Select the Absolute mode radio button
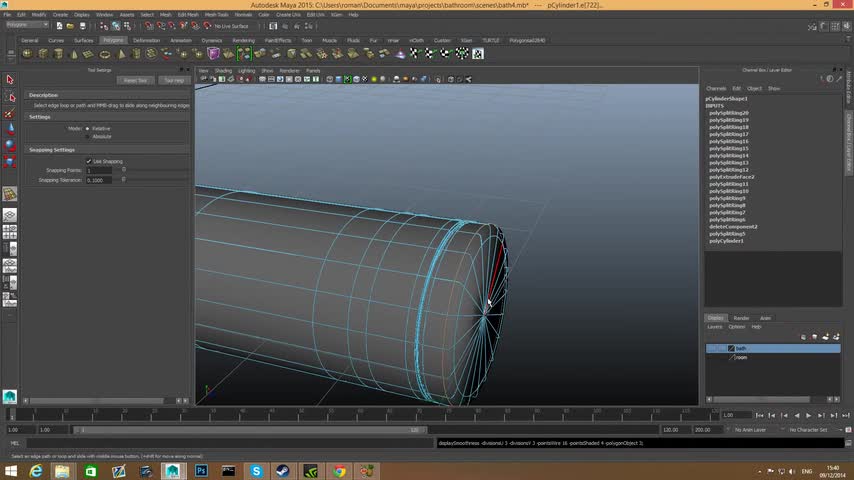This screenshot has width=854, height=480. coord(89,136)
